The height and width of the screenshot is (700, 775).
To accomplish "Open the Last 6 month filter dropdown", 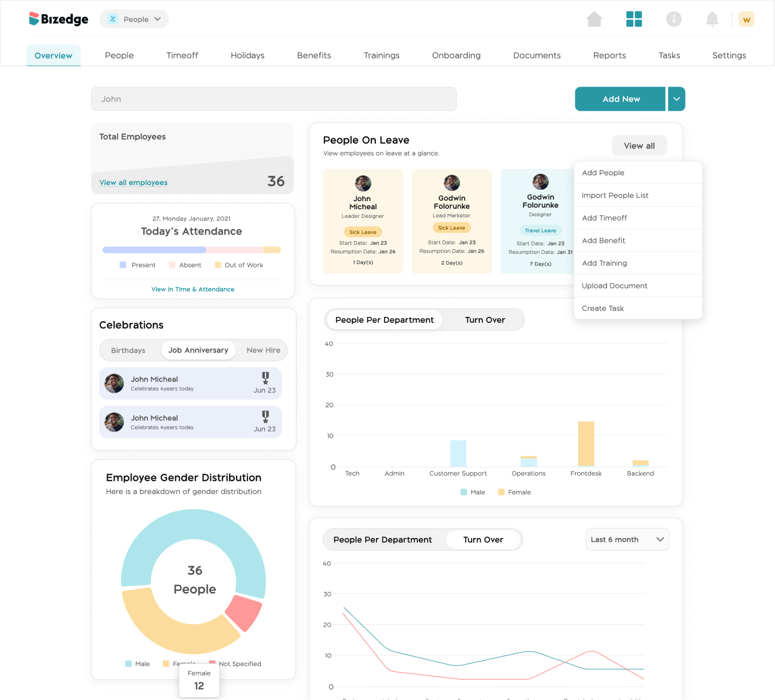I will pyautogui.click(x=627, y=539).
